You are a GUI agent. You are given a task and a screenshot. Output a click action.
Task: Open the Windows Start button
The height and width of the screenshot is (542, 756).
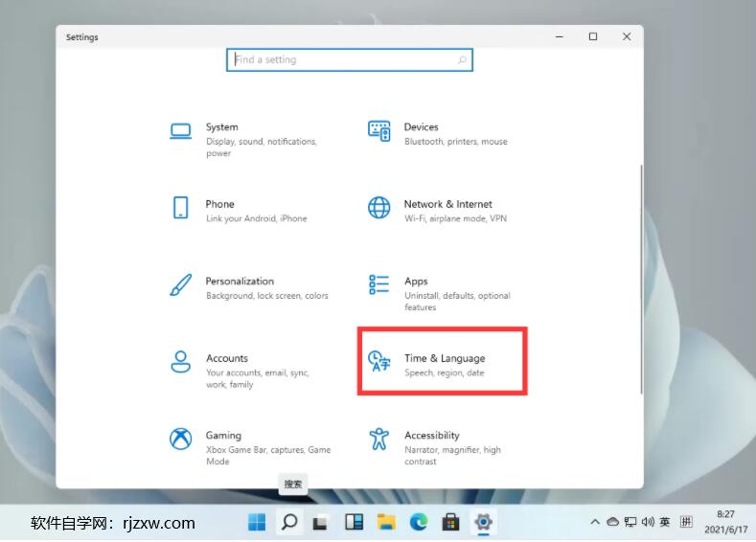click(x=257, y=522)
